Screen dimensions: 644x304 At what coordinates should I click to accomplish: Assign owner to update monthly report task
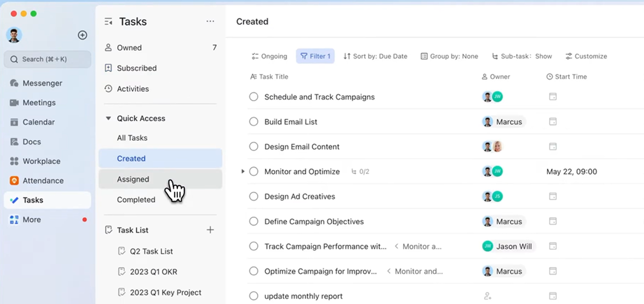coord(488,296)
